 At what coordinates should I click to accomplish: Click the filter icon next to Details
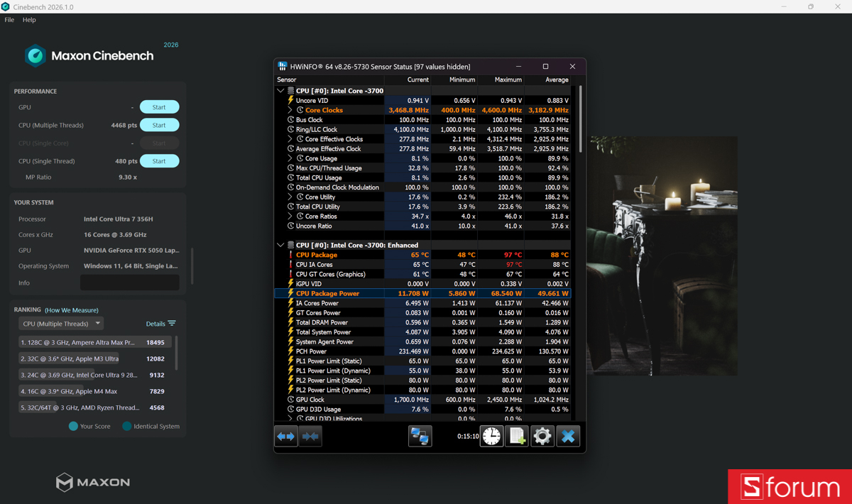pos(172,324)
